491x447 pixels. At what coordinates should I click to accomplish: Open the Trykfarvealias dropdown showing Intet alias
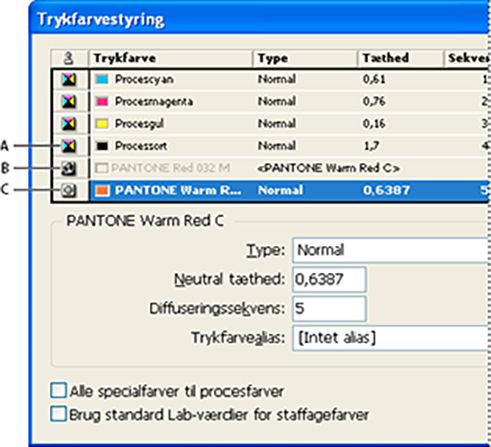click(x=390, y=338)
